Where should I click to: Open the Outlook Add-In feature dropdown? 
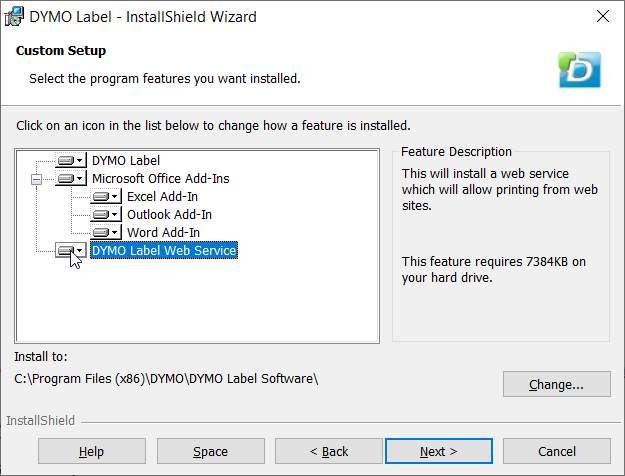point(106,214)
